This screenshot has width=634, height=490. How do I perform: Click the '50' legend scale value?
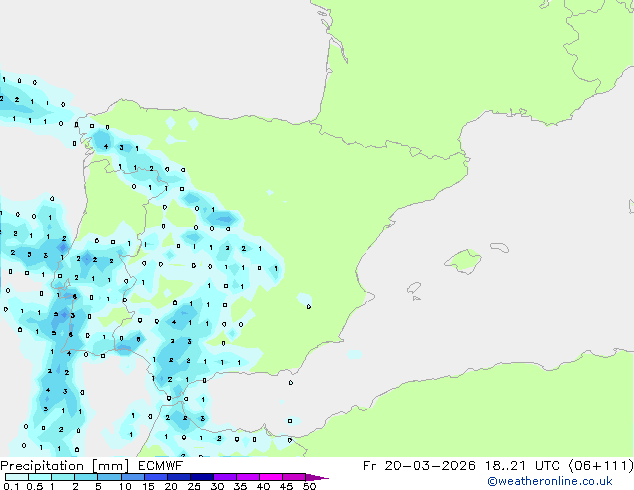[309, 486]
